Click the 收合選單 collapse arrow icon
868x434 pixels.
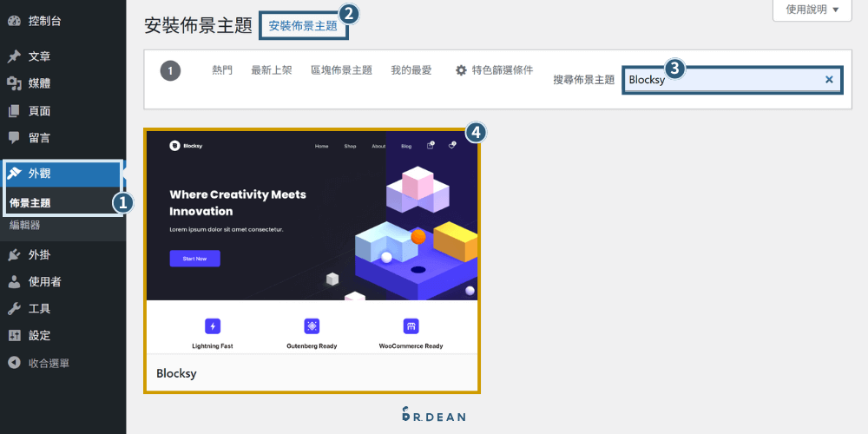point(15,363)
